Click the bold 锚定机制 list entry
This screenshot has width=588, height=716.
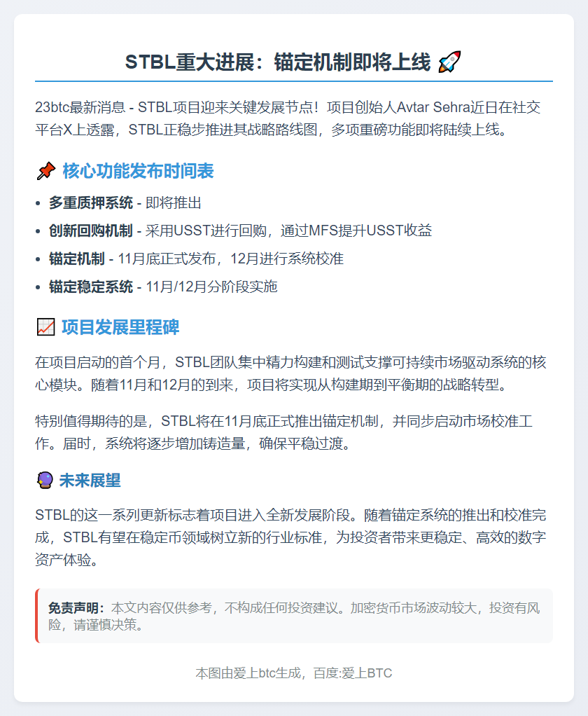click(76, 259)
